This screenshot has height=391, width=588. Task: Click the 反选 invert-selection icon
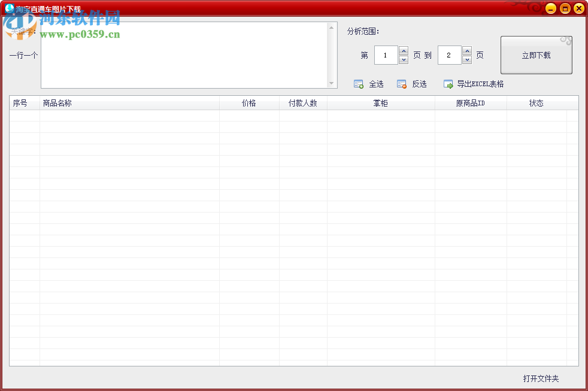pyautogui.click(x=402, y=84)
